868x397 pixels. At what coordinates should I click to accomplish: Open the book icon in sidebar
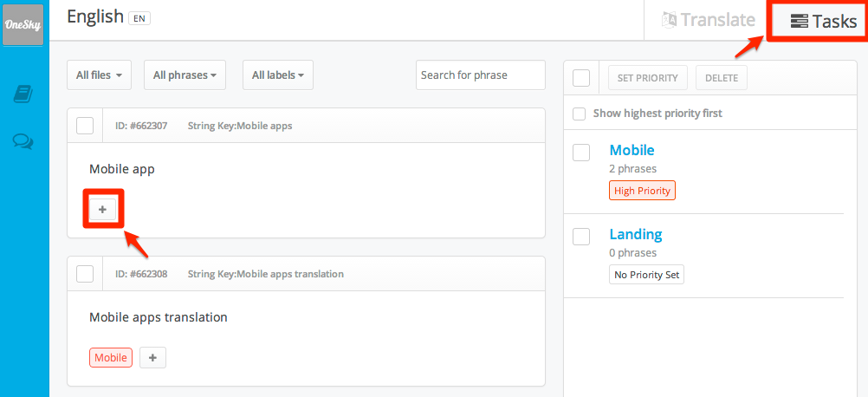tap(23, 94)
